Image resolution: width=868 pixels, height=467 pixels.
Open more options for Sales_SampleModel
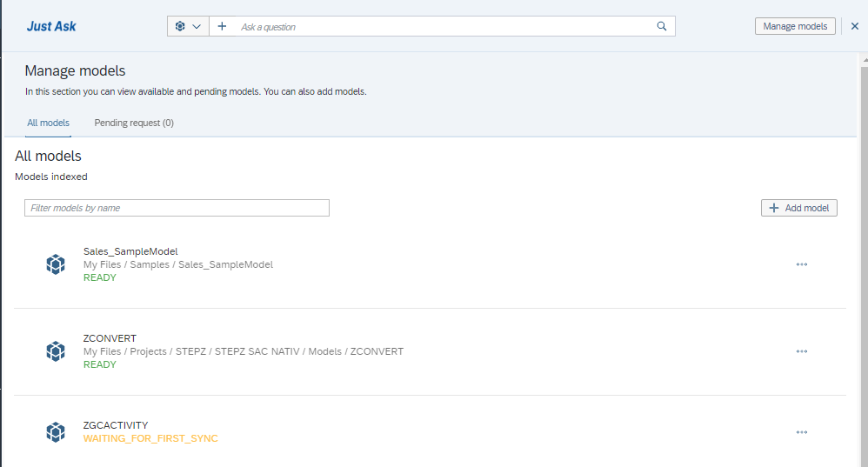(801, 264)
